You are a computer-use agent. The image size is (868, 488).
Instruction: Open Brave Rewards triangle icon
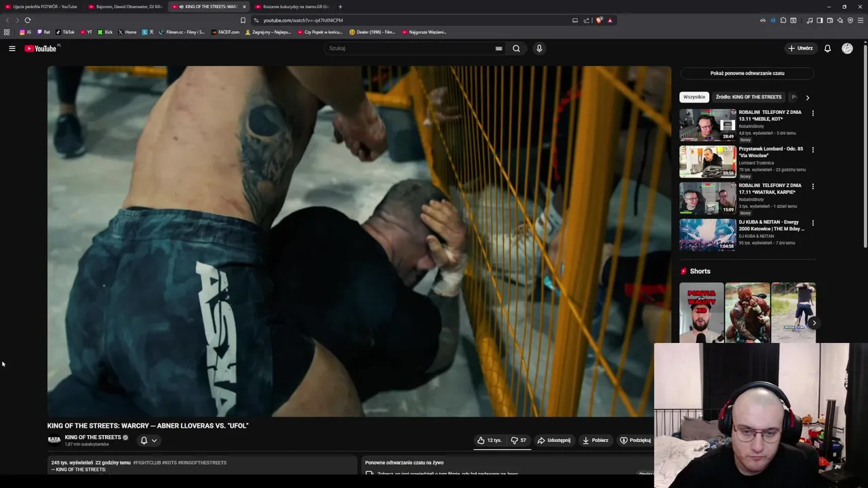tap(610, 20)
